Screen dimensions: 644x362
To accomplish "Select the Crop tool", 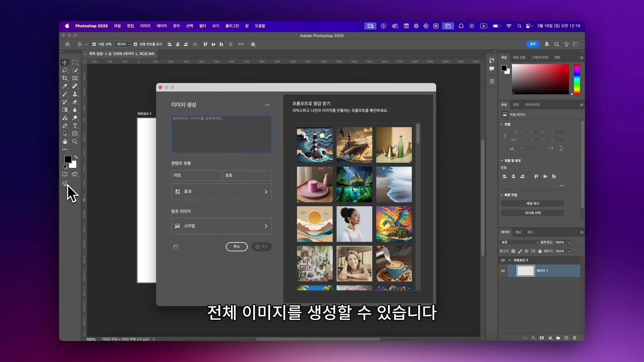I will coord(65,78).
